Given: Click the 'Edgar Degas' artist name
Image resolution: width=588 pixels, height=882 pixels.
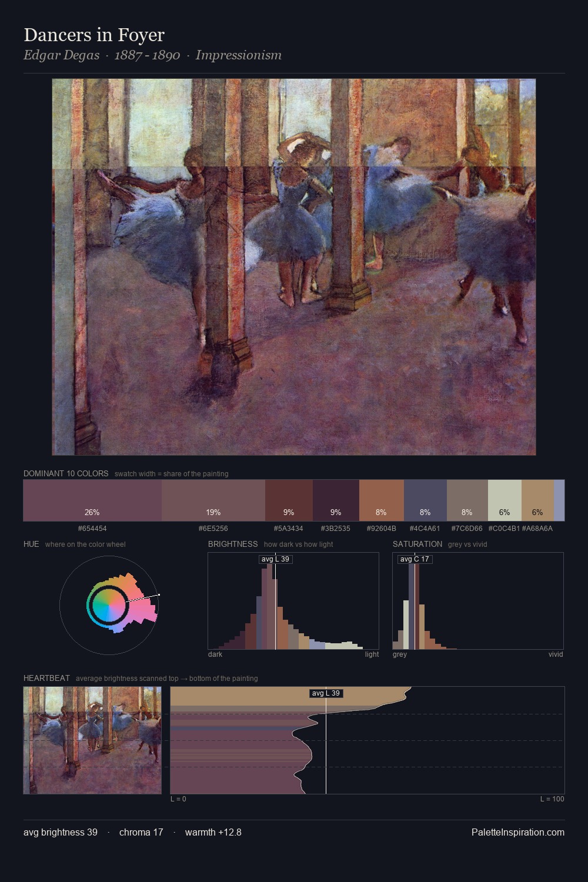Looking at the screenshot, I should coord(62,55).
